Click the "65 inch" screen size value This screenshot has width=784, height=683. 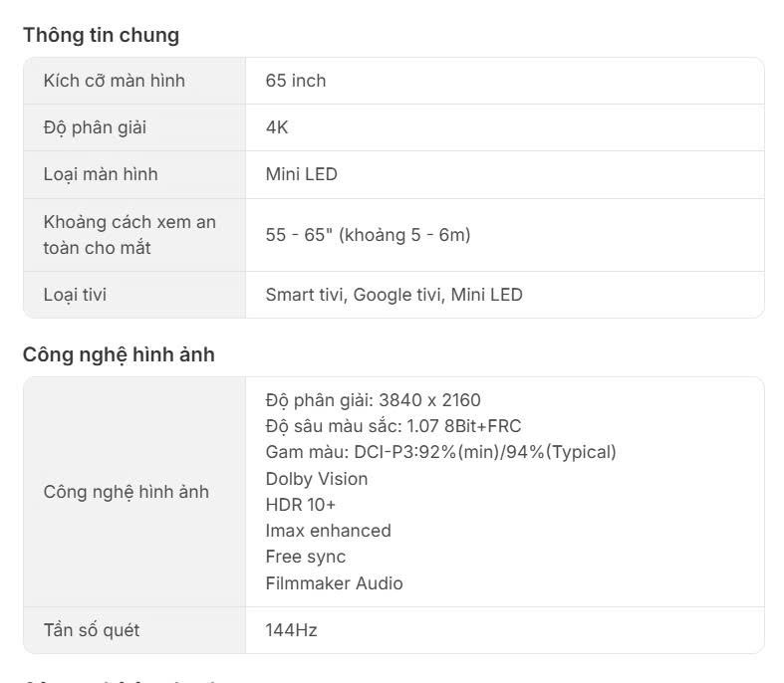pyautogui.click(x=295, y=81)
